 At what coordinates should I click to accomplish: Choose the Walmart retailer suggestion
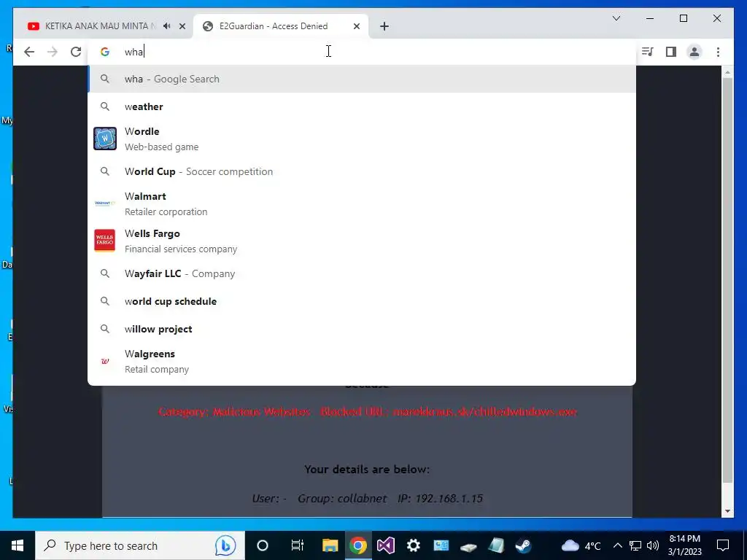pyautogui.click(x=362, y=204)
